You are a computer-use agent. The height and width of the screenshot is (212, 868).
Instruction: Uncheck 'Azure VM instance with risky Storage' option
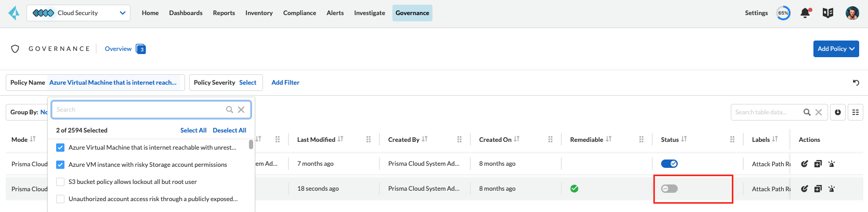pos(60,165)
